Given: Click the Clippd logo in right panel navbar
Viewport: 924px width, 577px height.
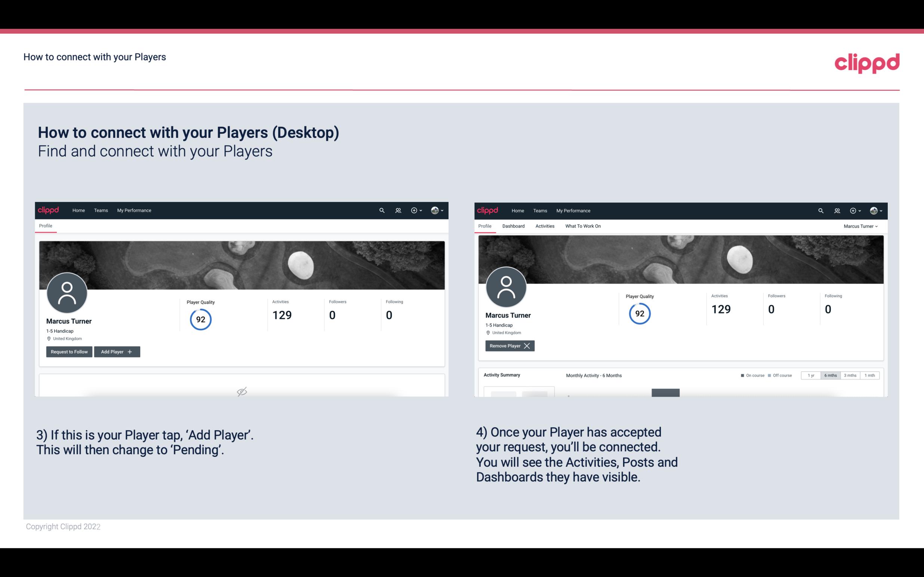Looking at the screenshot, I should pos(487,210).
